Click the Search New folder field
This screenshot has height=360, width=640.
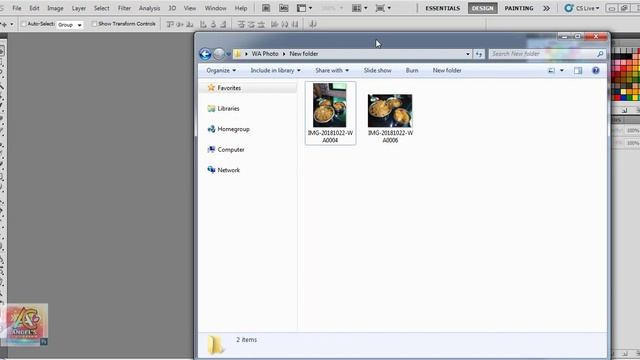point(547,54)
